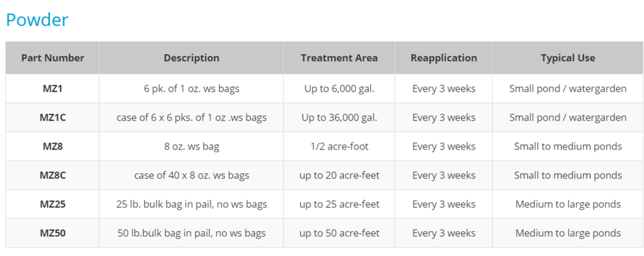Select the Part Number column header
Image resolution: width=644 pixels, height=256 pixels.
[53, 58]
